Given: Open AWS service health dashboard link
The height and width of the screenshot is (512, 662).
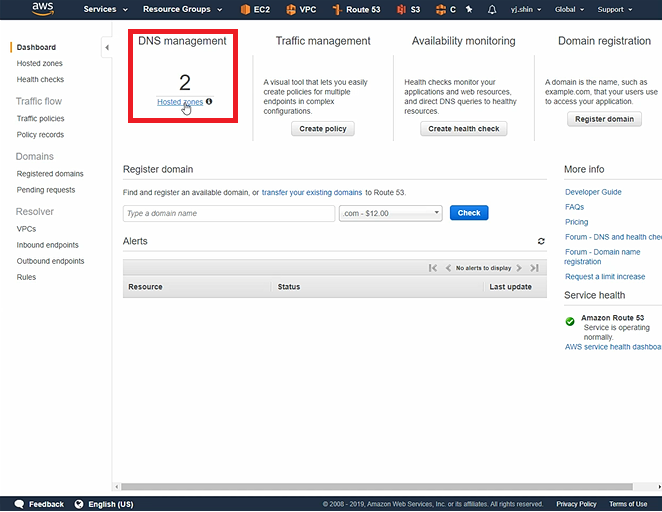Looking at the screenshot, I should (x=613, y=347).
